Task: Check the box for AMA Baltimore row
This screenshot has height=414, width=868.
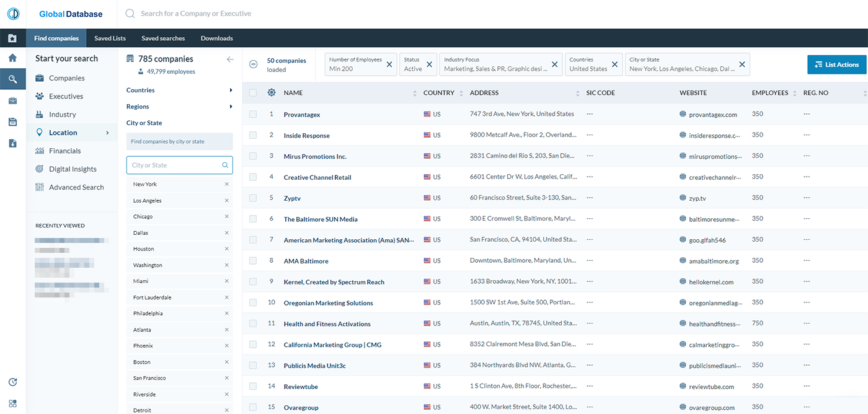Action: 253,261
